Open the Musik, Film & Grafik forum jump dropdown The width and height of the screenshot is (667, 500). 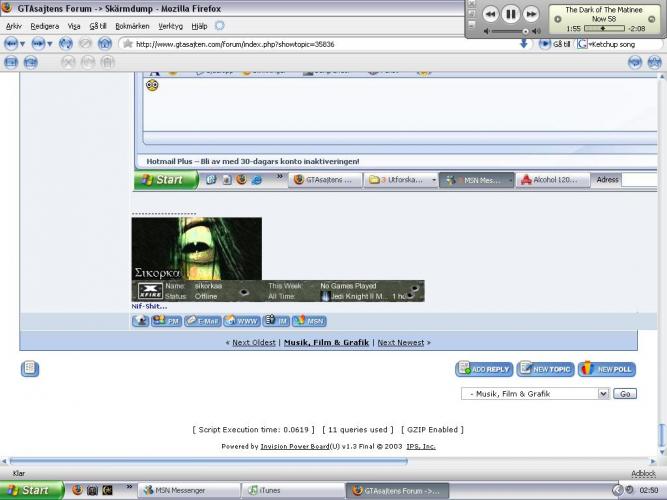point(535,394)
